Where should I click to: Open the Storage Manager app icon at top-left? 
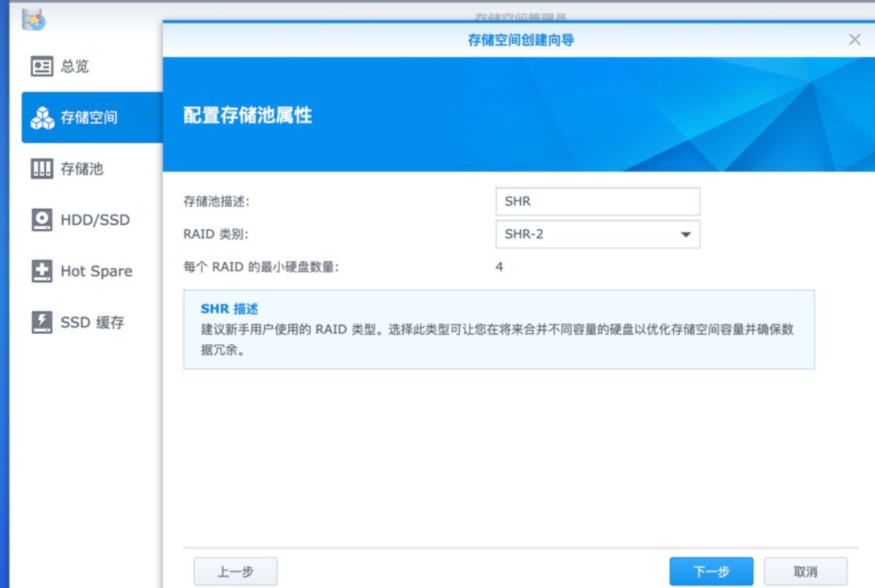coord(34,20)
